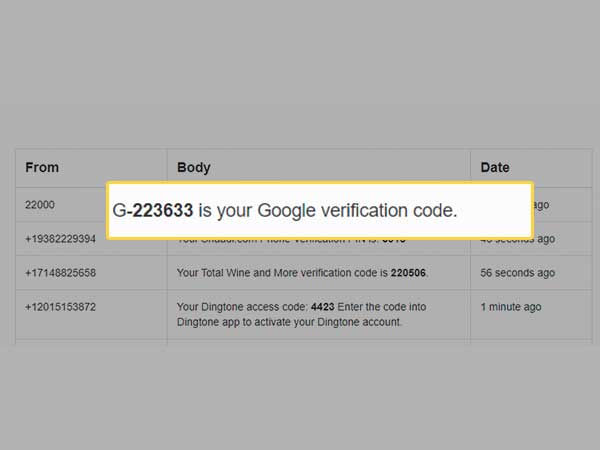Click the verification code 220506
Image resolution: width=600 pixels, height=450 pixels.
408,273
